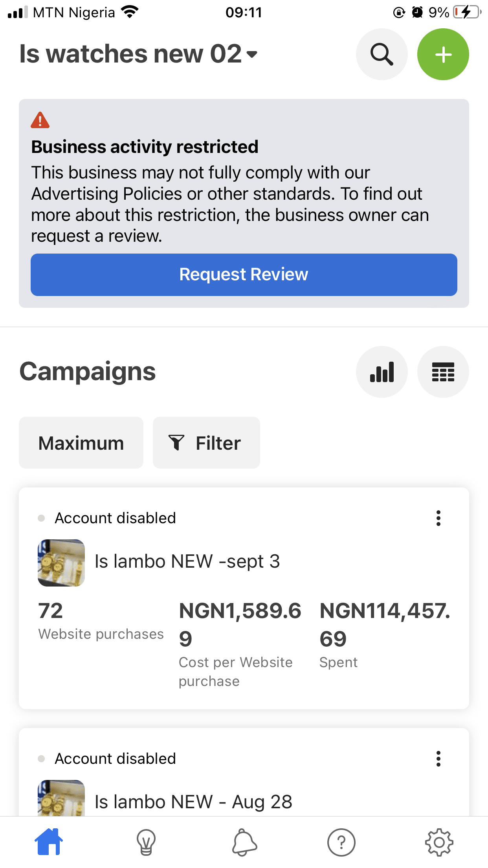The height and width of the screenshot is (868, 488).
Task: Tap the green plus create button
Action: (x=443, y=54)
